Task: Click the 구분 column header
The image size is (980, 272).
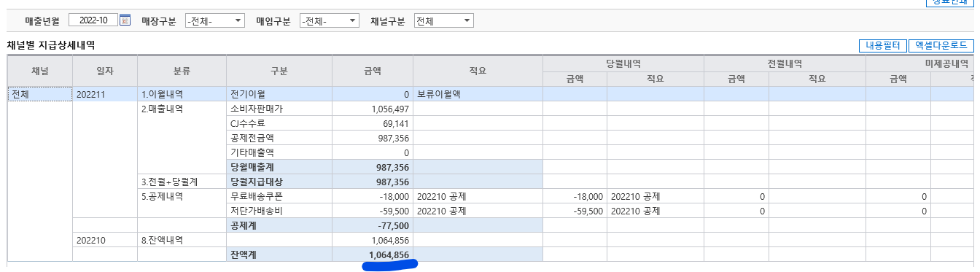Action: coord(279,71)
